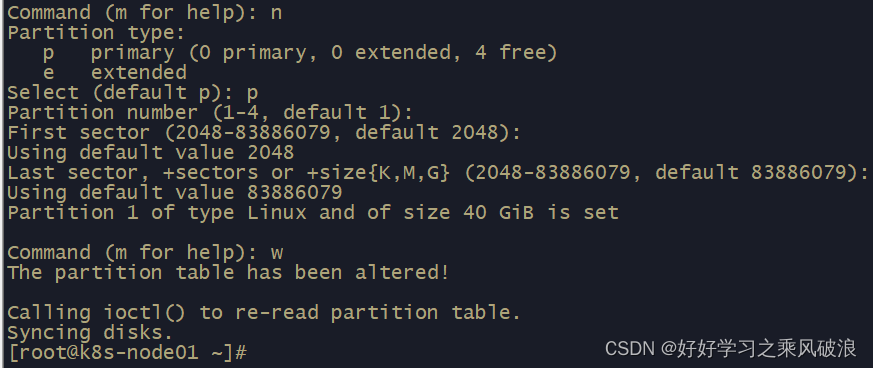Viewport: 873px width, 368px height.
Task: Click the CSDN watermark text
Action: click(x=730, y=349)
